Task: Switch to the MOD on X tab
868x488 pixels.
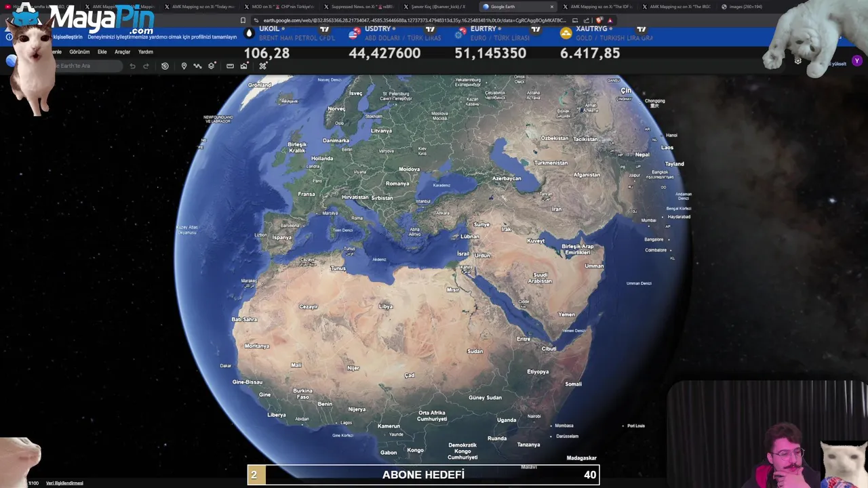Action: click(x=278, y=7)
